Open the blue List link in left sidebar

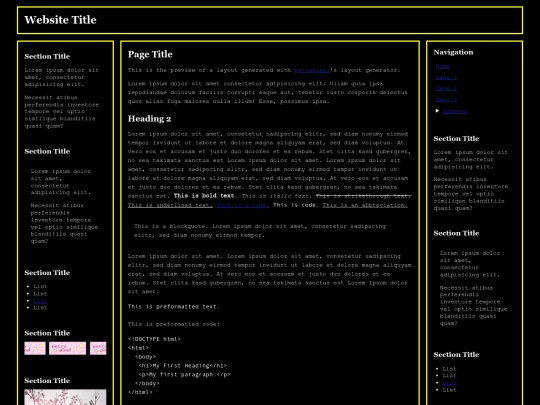coord(40,301)
